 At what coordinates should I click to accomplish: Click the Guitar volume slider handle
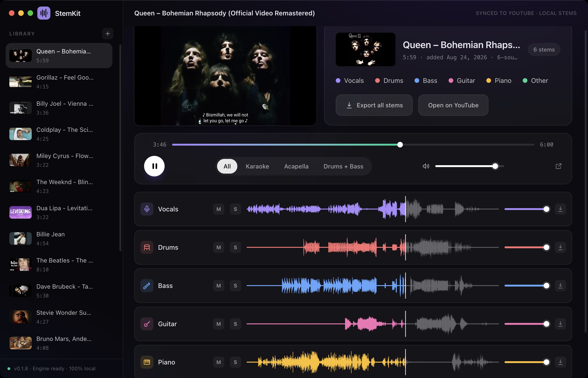pos(546,324)
